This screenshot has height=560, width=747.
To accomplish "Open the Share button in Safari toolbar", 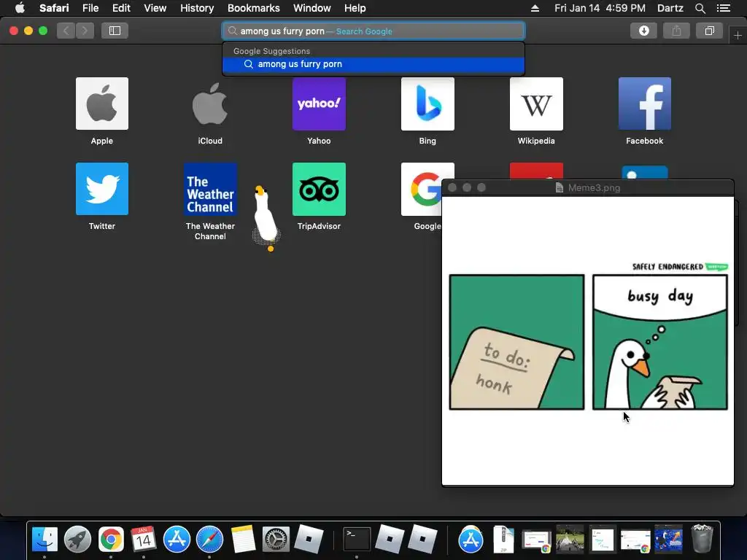I will click(676, 31).
